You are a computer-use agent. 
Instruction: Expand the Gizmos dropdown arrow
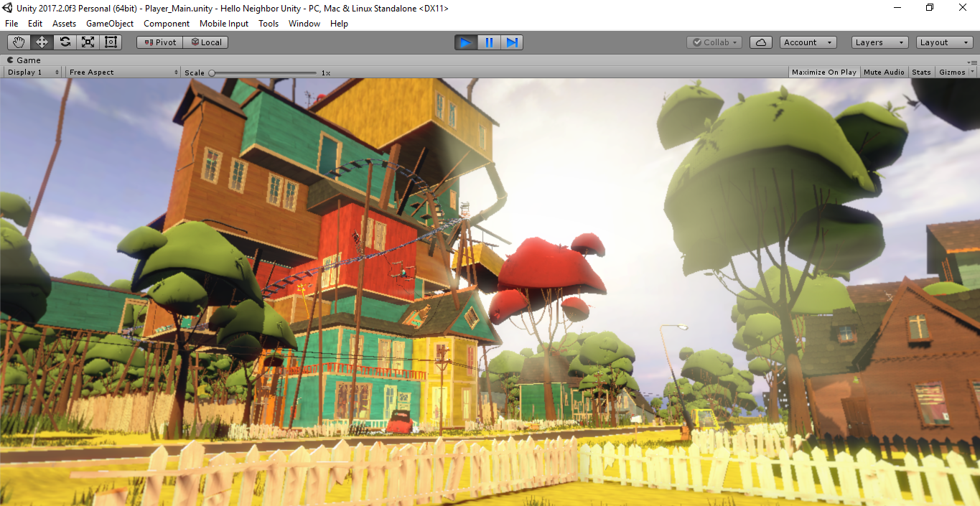[973, 72]
